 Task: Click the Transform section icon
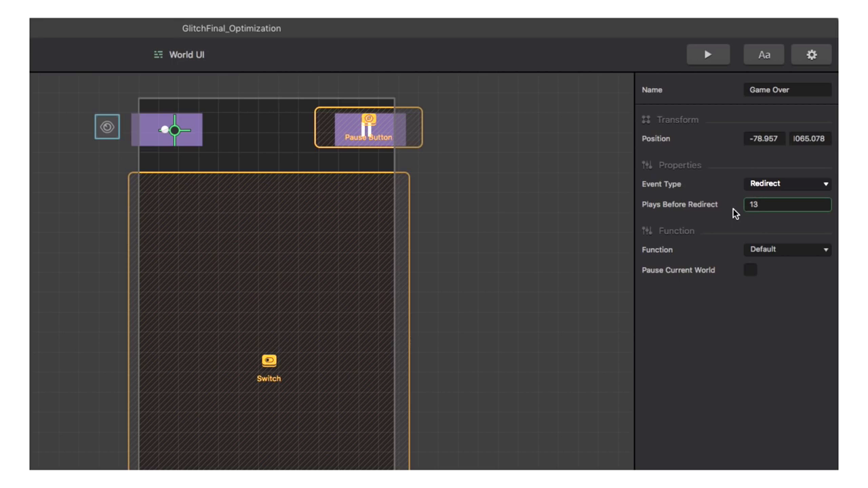[x=646, y=120]
